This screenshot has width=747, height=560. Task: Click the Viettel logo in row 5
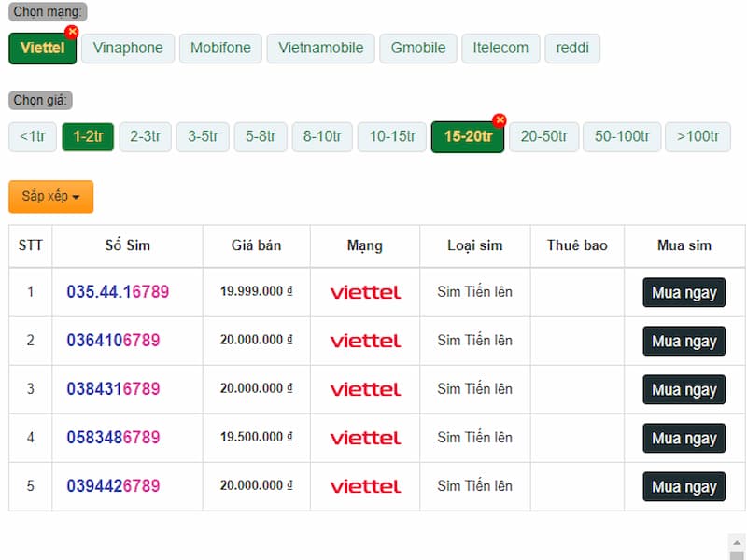(365, 486)
